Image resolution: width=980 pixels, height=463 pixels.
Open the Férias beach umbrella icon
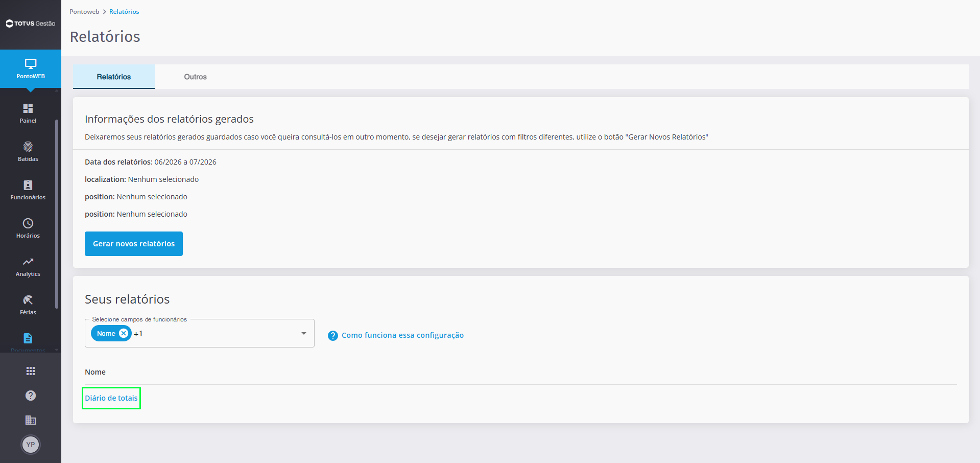(x=28, y=300)
